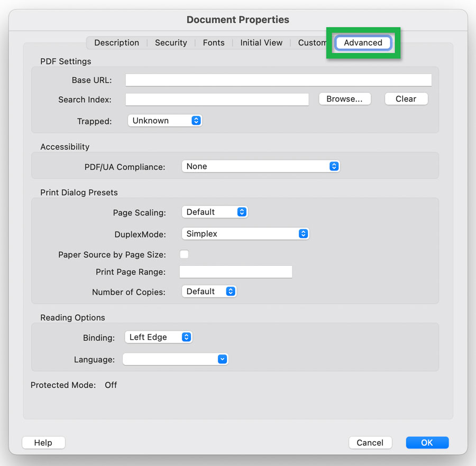Image resolution: width=476 pixels, height=466 pixels.
Task: Change the Binding dropdown
Action: [x=158, y=337]
